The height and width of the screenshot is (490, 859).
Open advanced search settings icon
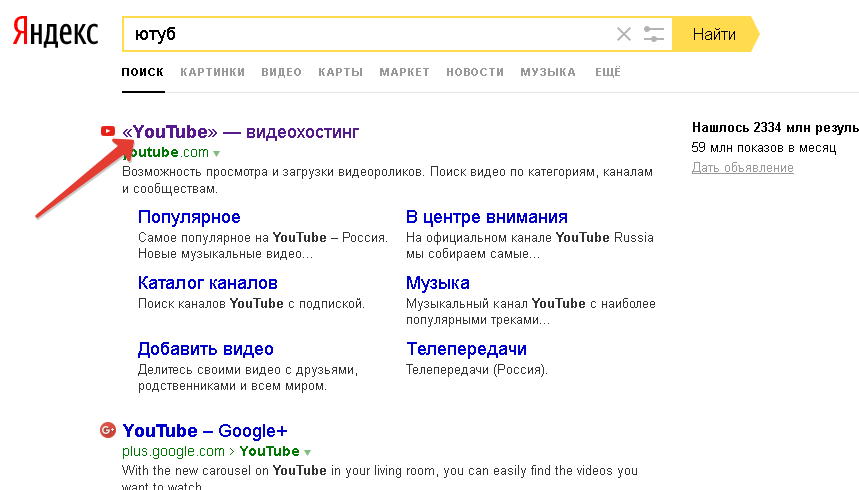(654, 34)
